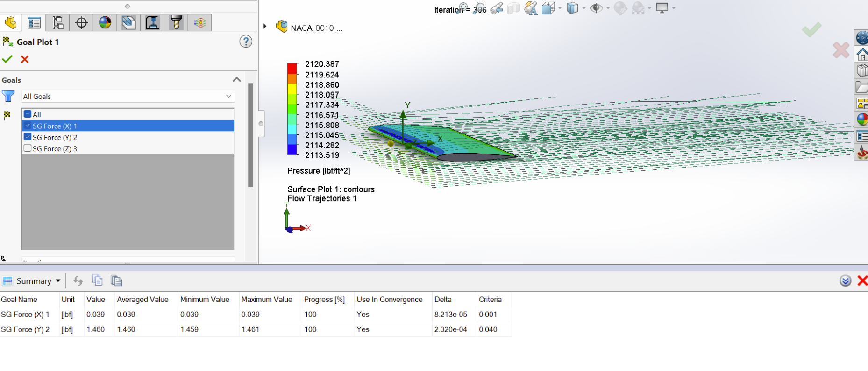Collapse the summary panel with chevron button
The width and height of the screenshot is (868, 371).
(x=845, y=280)
